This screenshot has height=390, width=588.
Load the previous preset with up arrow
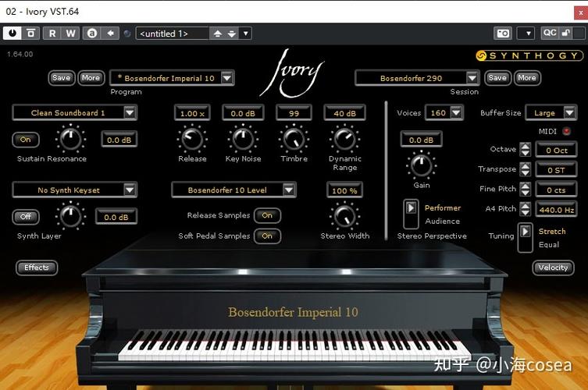[218, 34]
